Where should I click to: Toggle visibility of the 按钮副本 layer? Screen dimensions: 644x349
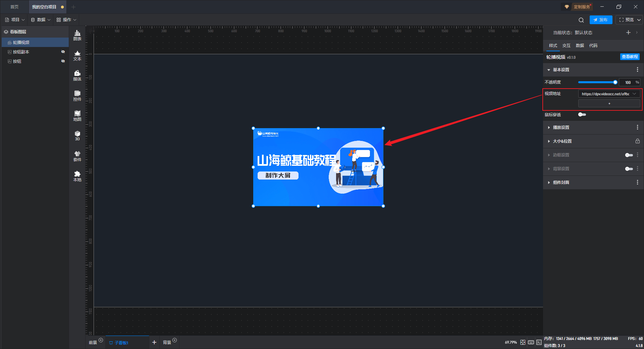[x=63, y=52]
